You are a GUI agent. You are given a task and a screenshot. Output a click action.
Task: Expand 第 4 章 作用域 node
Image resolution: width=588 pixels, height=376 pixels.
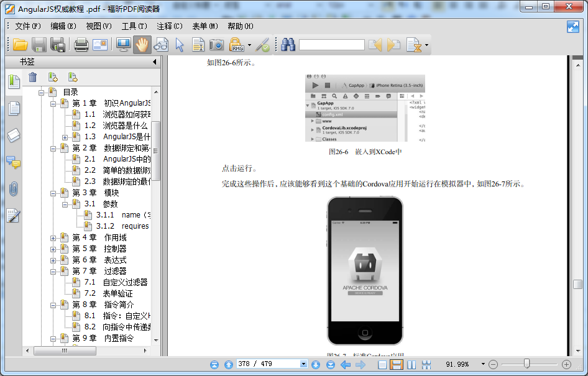(x=53, y=238)
